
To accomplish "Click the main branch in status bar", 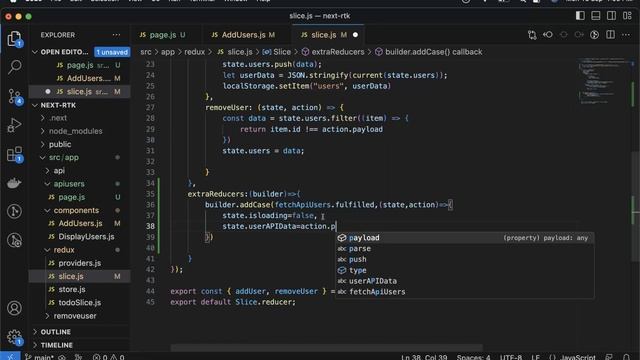I will (40, 357).
